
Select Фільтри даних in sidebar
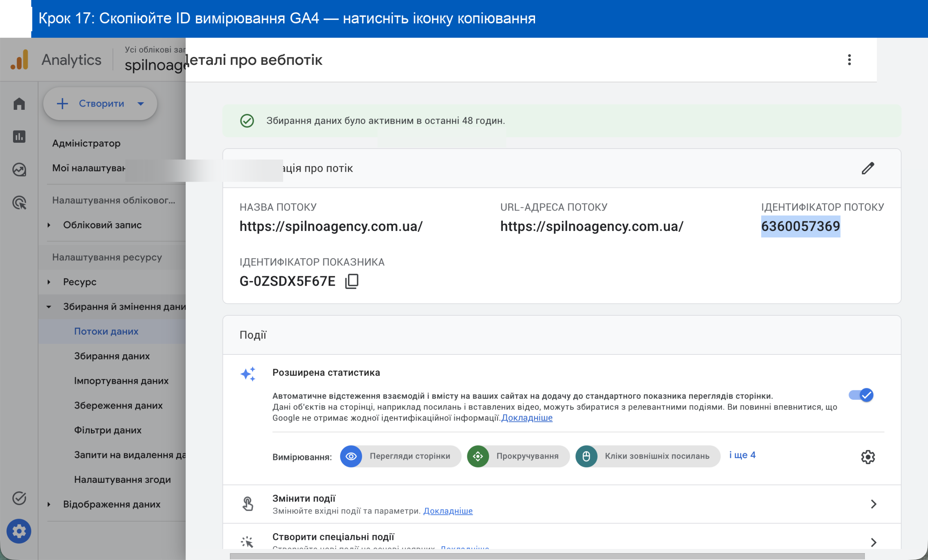click(108, 431)
